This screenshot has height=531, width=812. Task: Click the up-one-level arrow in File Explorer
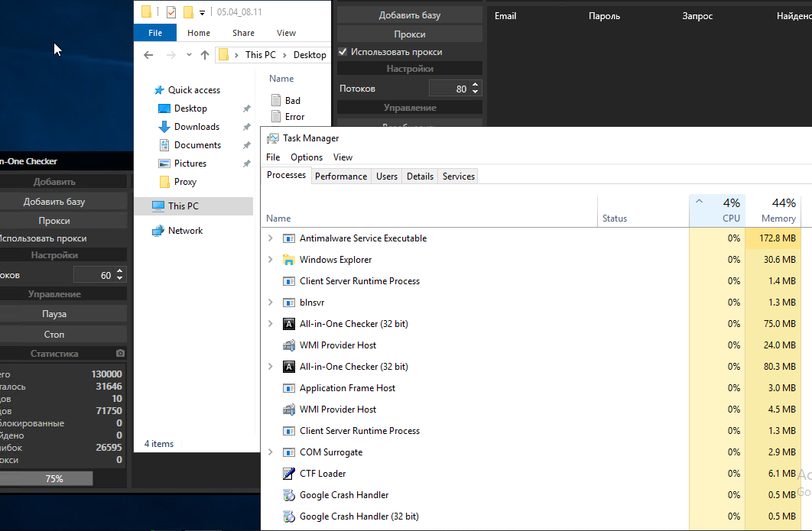point(204,55)
